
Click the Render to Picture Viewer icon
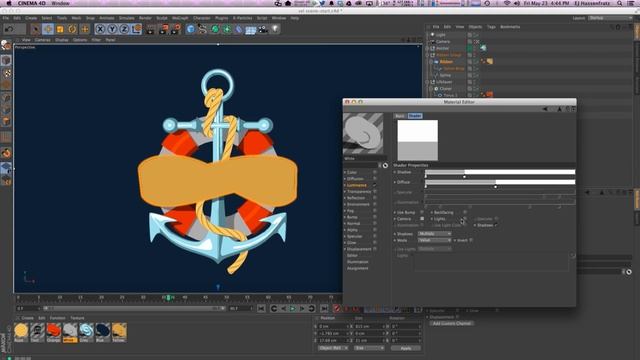coord(164,29)
